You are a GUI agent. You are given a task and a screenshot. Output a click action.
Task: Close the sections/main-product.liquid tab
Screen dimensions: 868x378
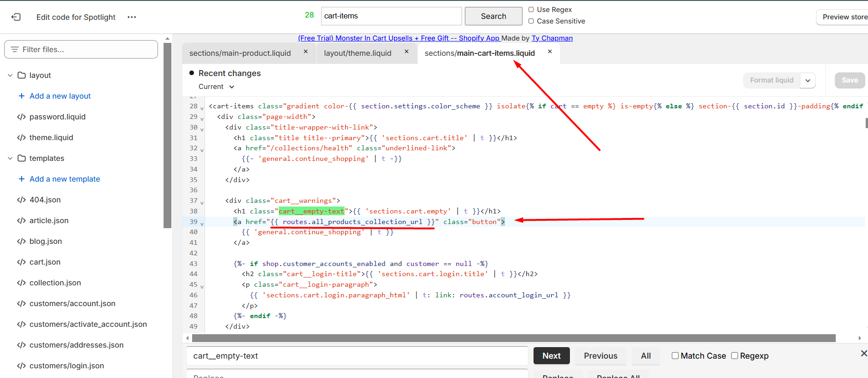click(x=305, y=52)
